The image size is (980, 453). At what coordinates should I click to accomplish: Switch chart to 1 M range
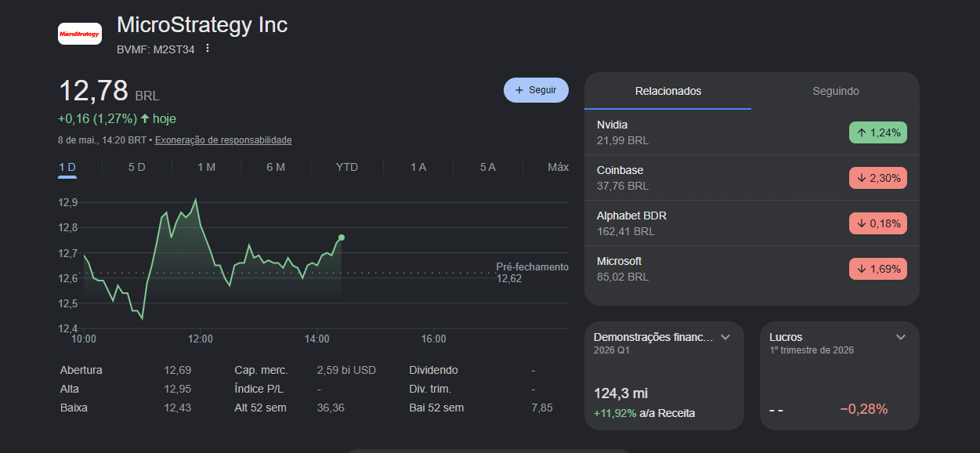click(x=206, y=167)
